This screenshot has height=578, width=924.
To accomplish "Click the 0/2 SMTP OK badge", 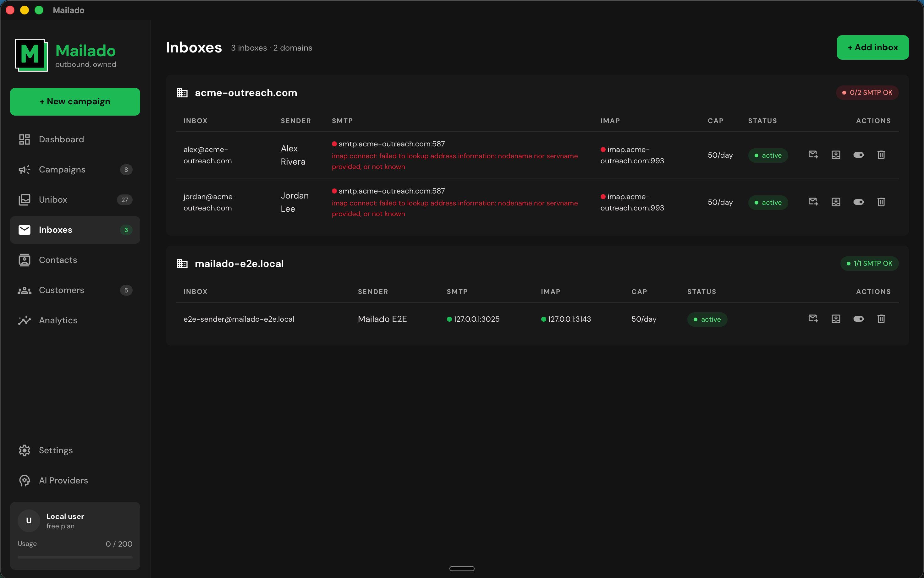I will click(867, 92).
